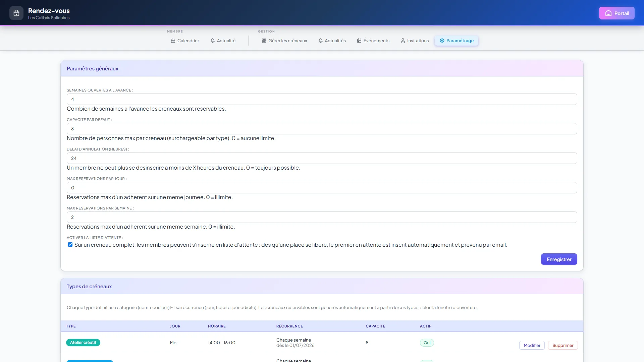The image size is (644, 362).
Task: Save settings with Enregistrer button
Action: 559,259
